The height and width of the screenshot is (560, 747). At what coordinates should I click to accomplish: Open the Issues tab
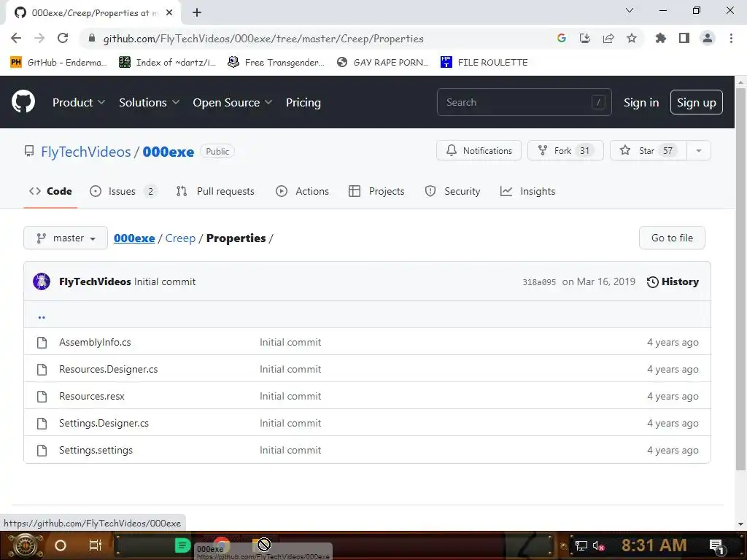123,191
